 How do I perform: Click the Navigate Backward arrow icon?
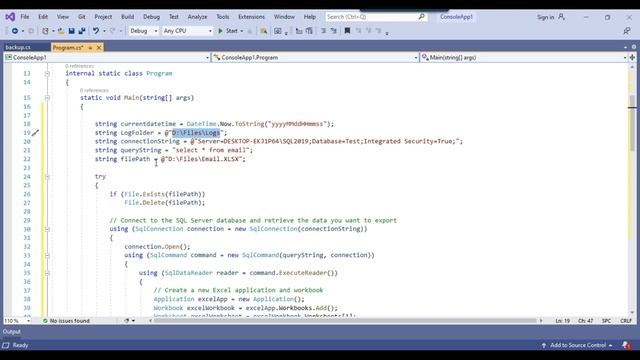[15, 31]
